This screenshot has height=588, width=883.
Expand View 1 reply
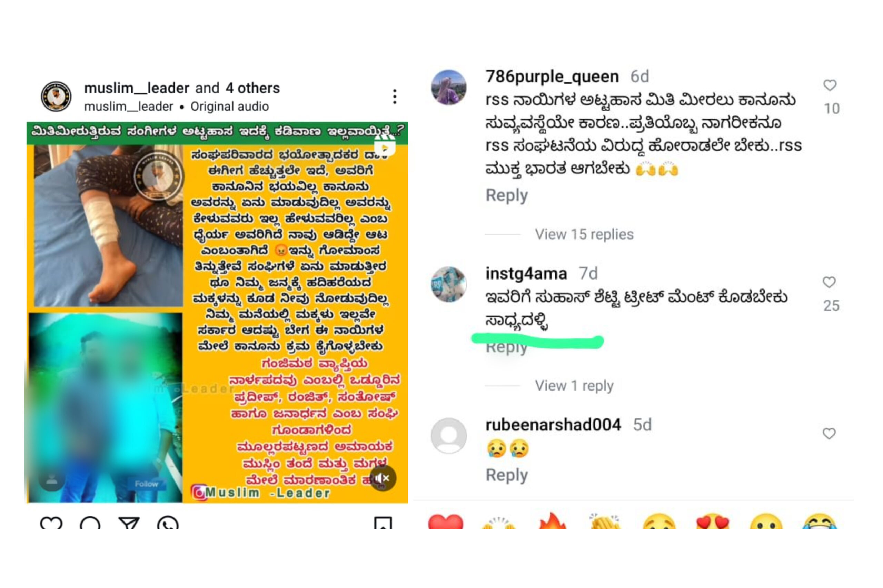[574, 385]
